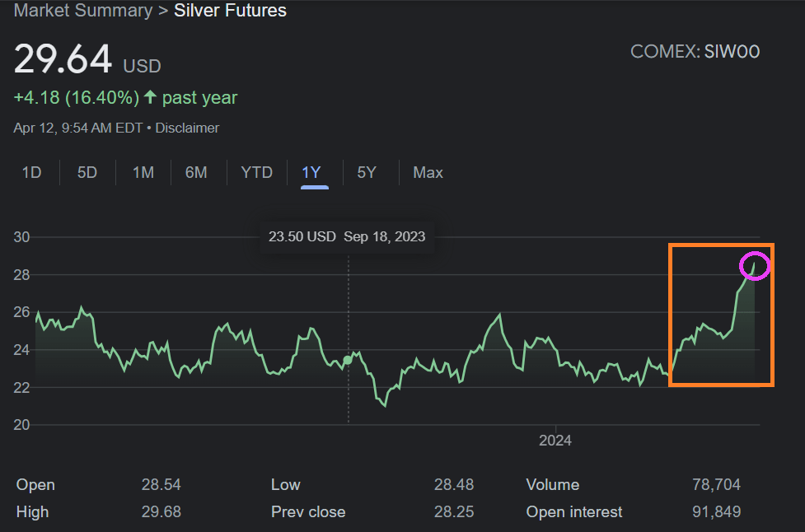Select the YTD range tab

(256, 172)
